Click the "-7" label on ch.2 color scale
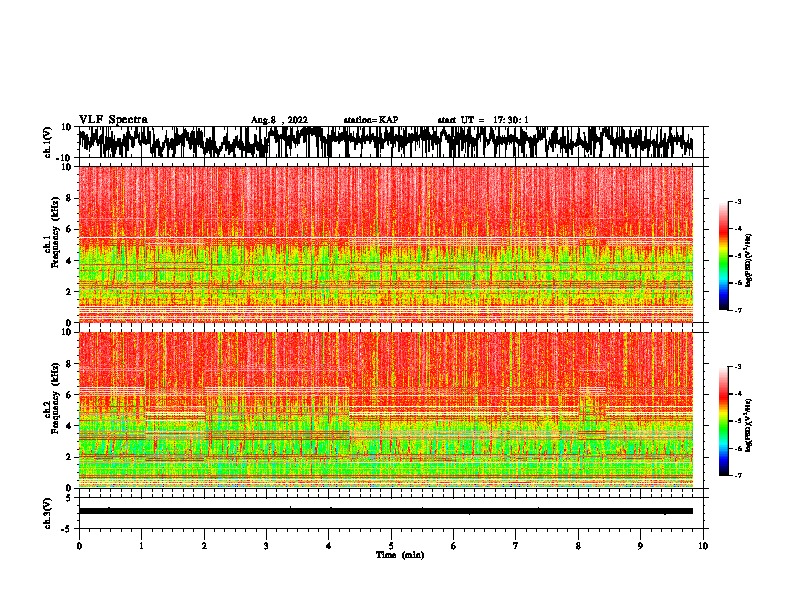 tap(738, 475)
